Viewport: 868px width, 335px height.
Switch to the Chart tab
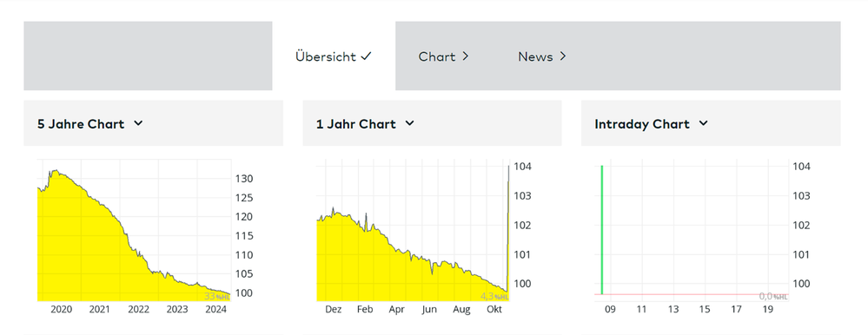coord(443,56)
